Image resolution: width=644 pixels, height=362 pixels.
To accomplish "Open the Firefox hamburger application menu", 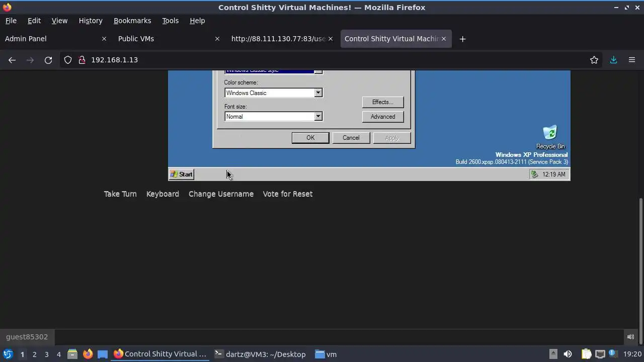I will (x=632, y=60).
